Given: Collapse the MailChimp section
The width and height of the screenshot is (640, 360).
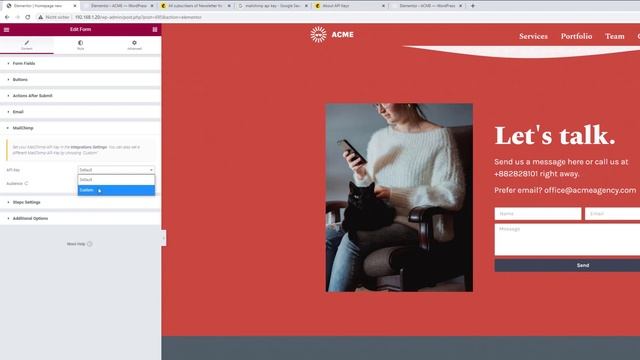Looking at the screenshot, I should coord(80,128).
